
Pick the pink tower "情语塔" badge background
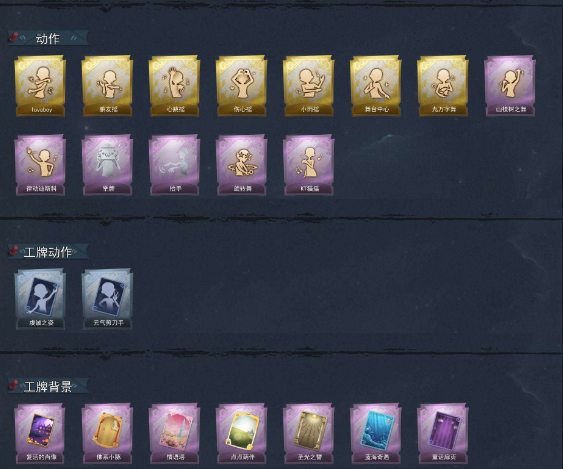(174, 433)
